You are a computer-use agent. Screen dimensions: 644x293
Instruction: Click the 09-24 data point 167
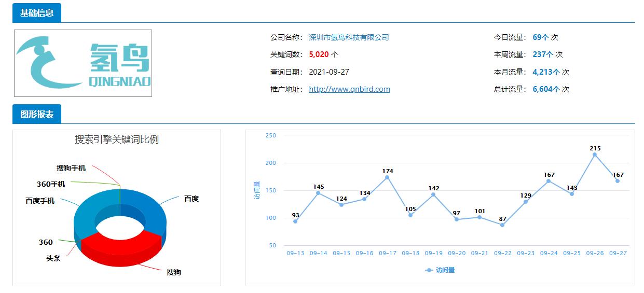coord(549,181)
